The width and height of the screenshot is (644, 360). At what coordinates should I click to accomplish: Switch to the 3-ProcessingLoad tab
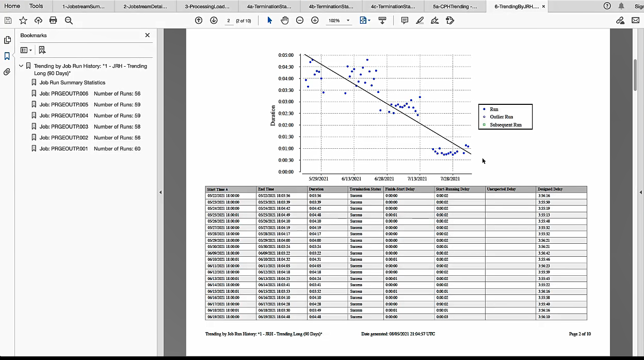[206, 7]
